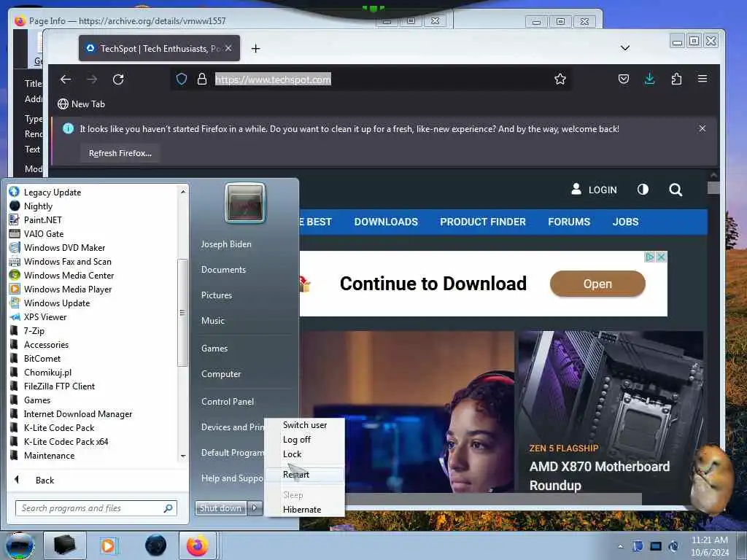Click the TechSpot LOGIN link
Screen dimensions: 747x560
point(594,190)
